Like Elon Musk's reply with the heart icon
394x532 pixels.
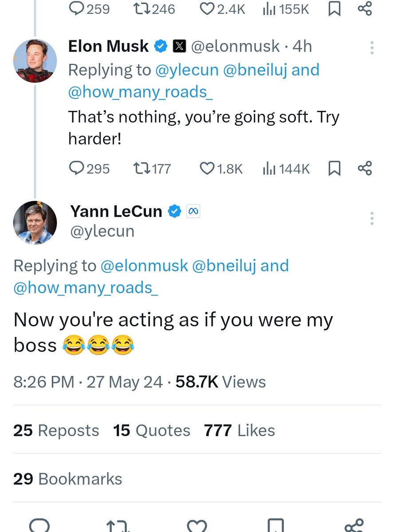coord(207,168)
